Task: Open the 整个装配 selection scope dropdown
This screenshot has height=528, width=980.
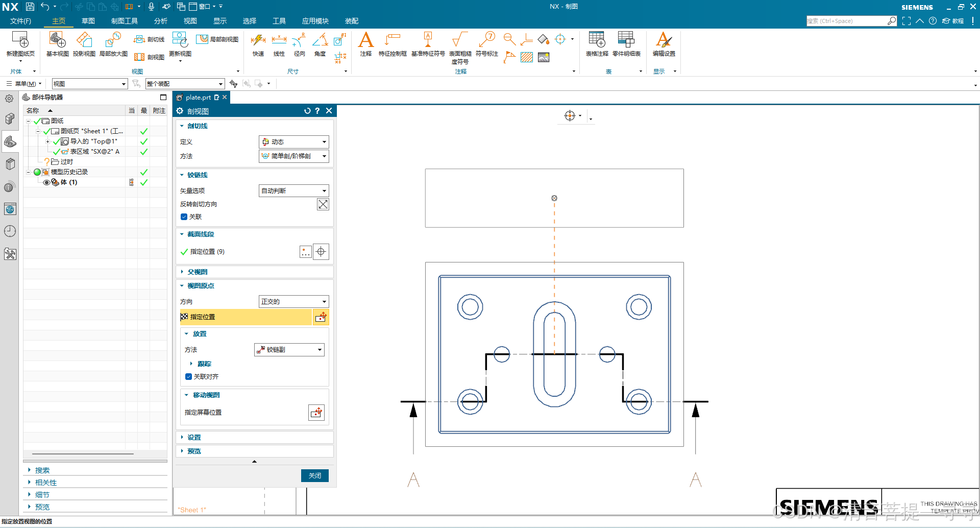Action: click(x=185, y=84)
